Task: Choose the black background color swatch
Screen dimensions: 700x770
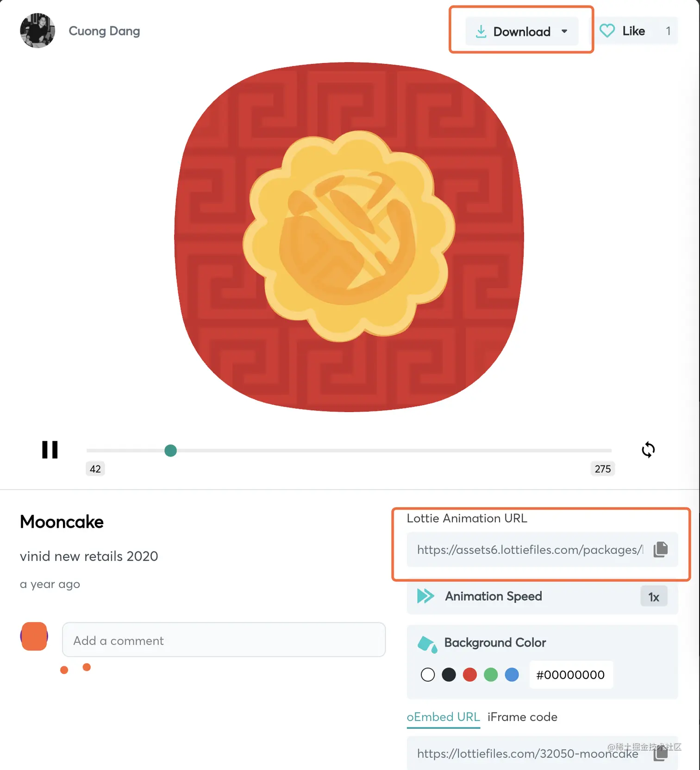Action: pos(449,675)
